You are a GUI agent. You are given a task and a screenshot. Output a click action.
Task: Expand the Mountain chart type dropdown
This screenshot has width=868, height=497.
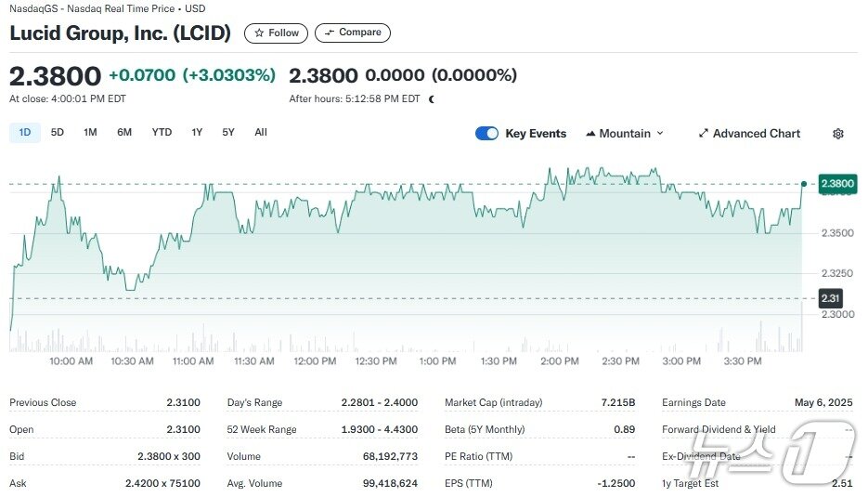click(x=625, y=134)
